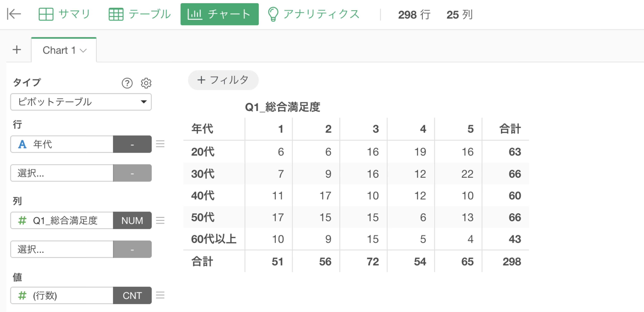Open chart type help question mark icon

[x=127, y=83]
